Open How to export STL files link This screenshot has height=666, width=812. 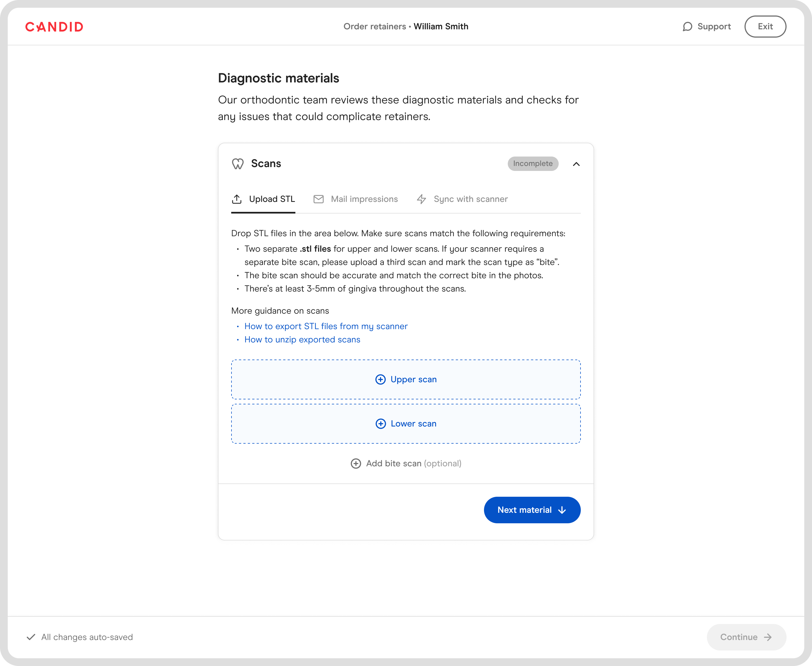click(326, 326)
